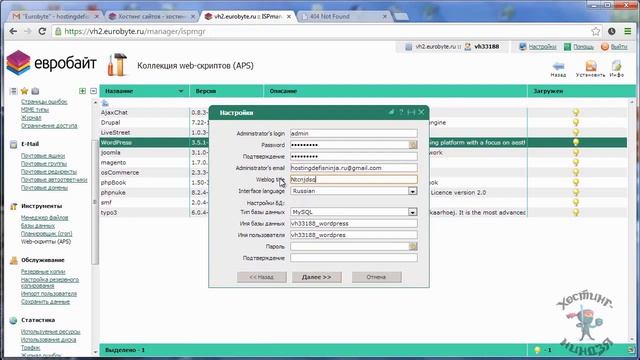Click the lightbulb icon in the AjaxChat row
The height and width of the screenshot is (360, 640).
(576, 112)
